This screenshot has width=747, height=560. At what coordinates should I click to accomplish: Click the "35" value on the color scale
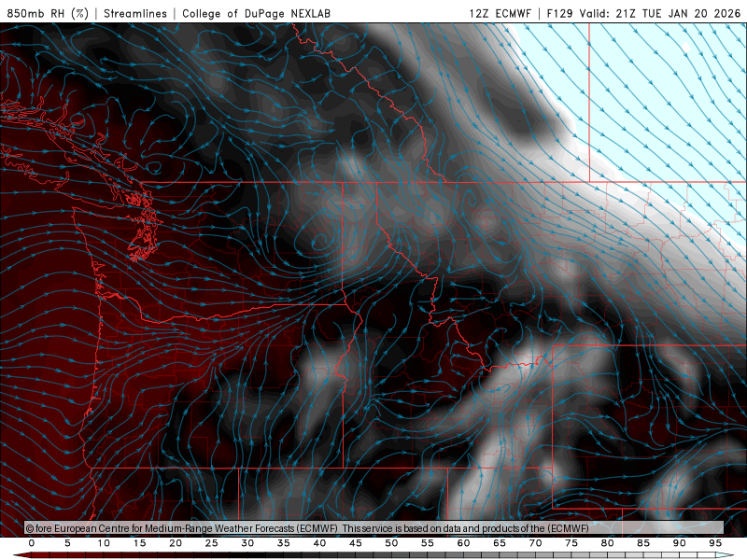click(284, 543)
